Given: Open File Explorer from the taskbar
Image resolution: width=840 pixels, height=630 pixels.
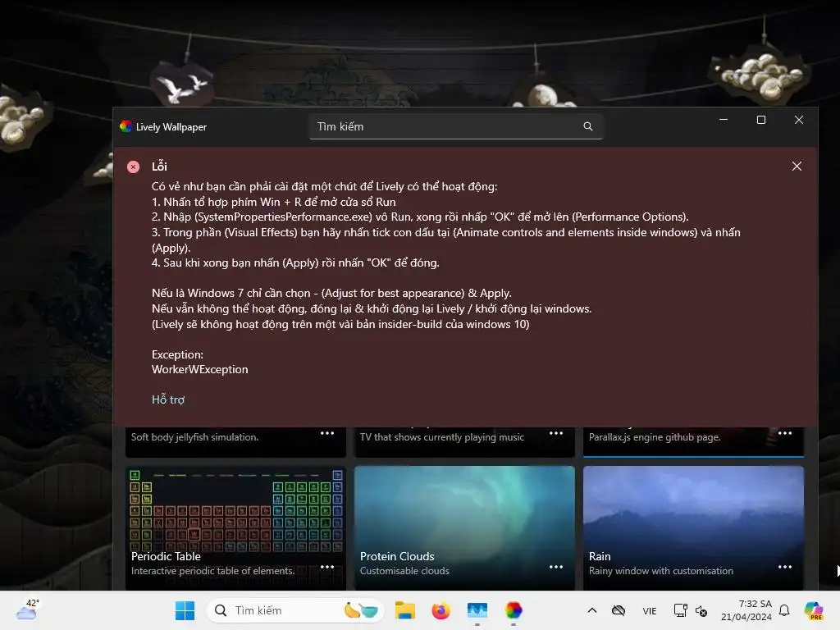Looking at the screenshot, I should 405,610.
